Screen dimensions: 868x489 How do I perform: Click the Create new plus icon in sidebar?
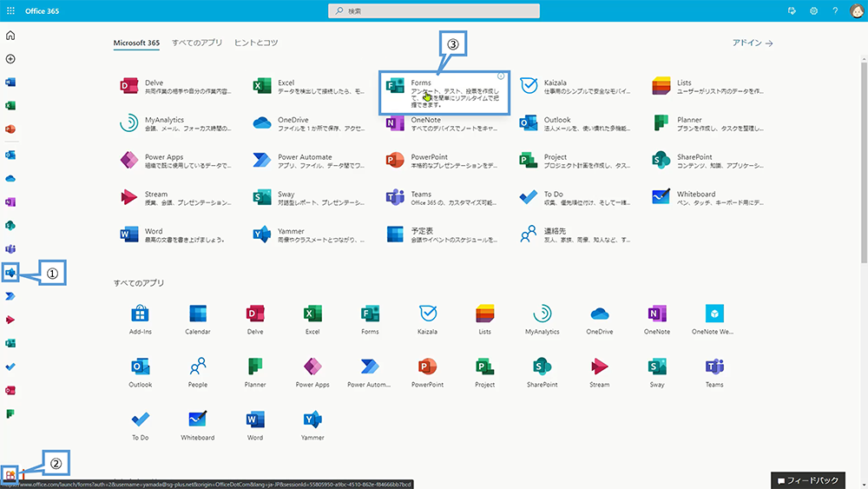(x=10, y=59)
